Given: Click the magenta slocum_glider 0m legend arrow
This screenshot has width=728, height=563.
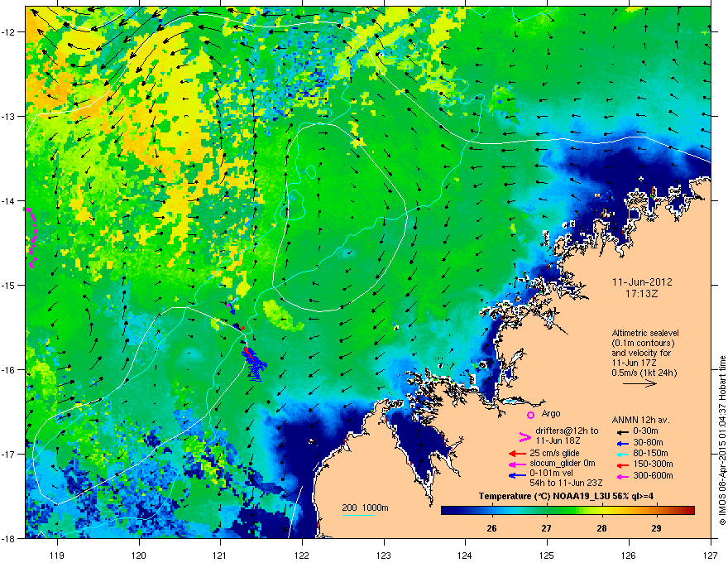Looking at the screenshot, I should tap(517, 464).
